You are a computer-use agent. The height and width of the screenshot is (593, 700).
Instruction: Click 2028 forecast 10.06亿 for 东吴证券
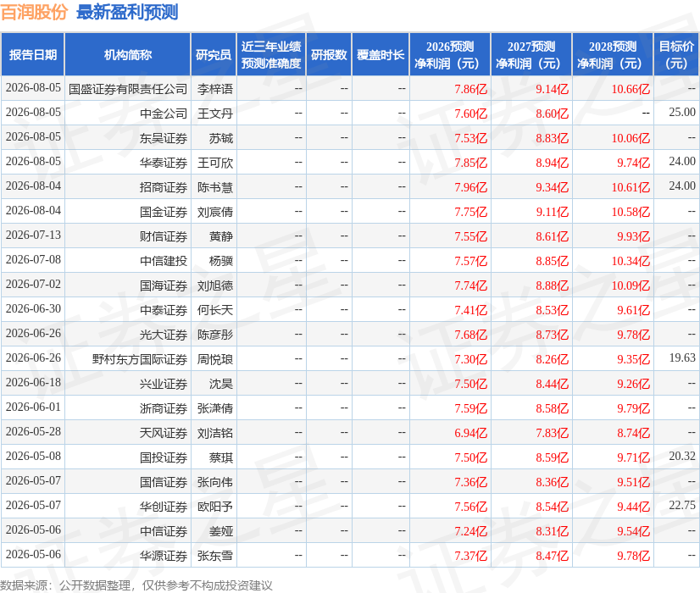[x=631, y=138]
